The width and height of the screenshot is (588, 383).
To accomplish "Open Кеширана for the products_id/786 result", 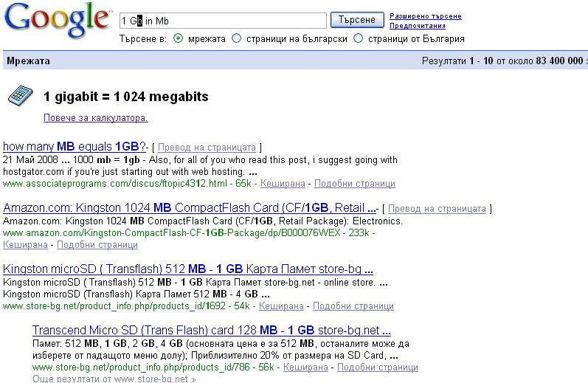I will click(305, 367).
